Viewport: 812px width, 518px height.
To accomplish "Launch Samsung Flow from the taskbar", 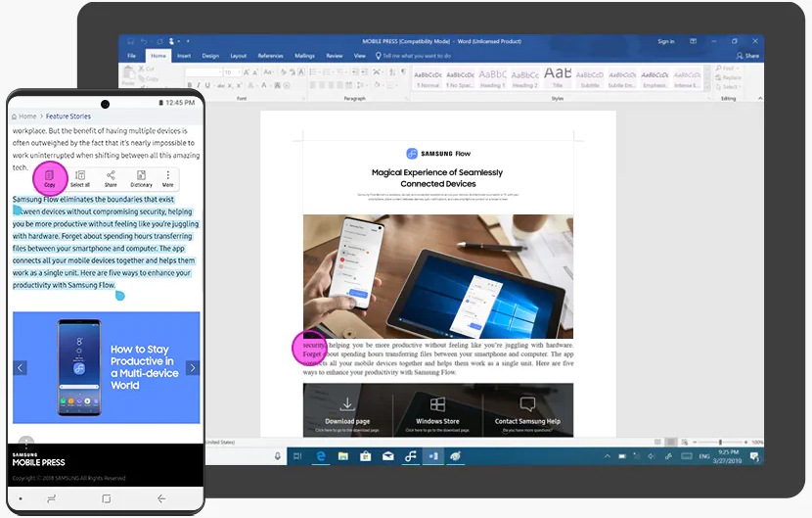I will pyautogui.click(x=411, y=456).
